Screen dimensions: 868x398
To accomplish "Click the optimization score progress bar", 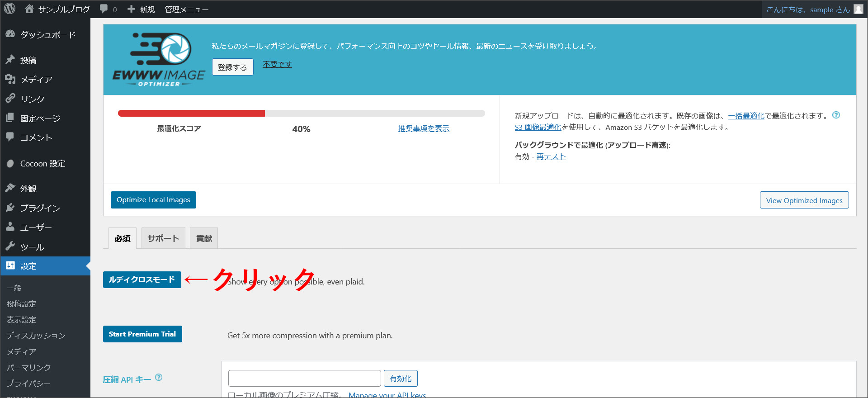I will pos(301,114).
